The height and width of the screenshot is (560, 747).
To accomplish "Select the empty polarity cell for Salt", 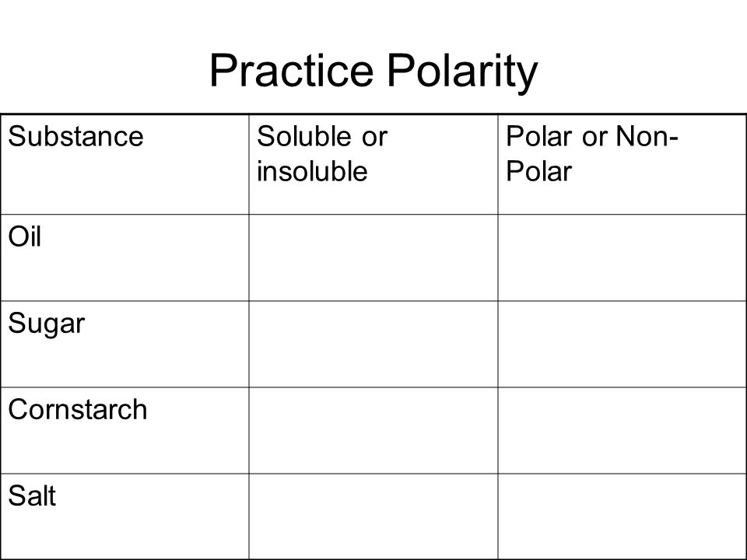I will pos(622,516).
